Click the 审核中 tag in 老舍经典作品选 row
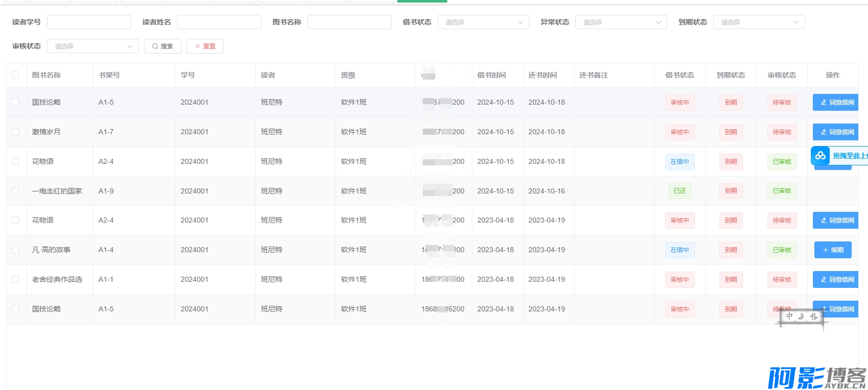Viewport: 868px width, 390px height. point(680,280)
